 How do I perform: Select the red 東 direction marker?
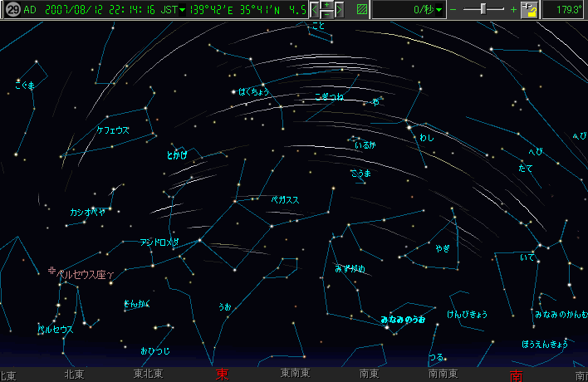point(223,375)
